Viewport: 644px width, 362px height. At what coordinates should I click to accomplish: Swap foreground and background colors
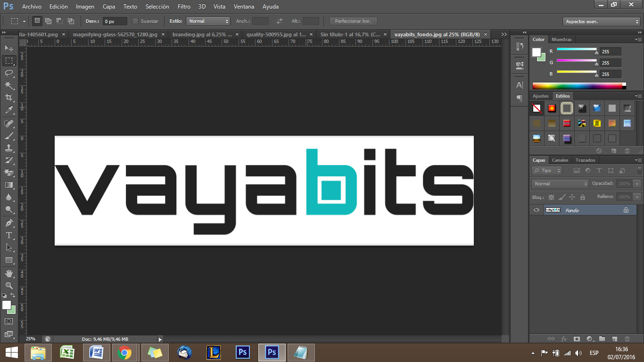tap(13, 296)
